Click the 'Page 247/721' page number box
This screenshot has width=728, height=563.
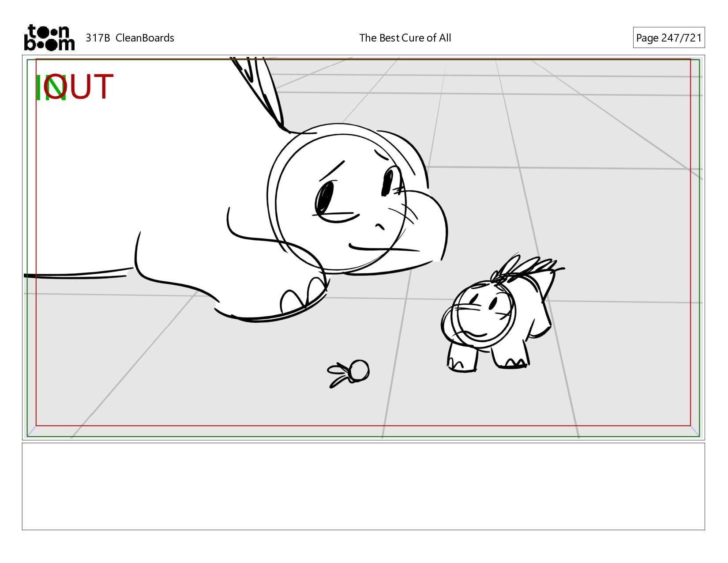pos(668,38)
